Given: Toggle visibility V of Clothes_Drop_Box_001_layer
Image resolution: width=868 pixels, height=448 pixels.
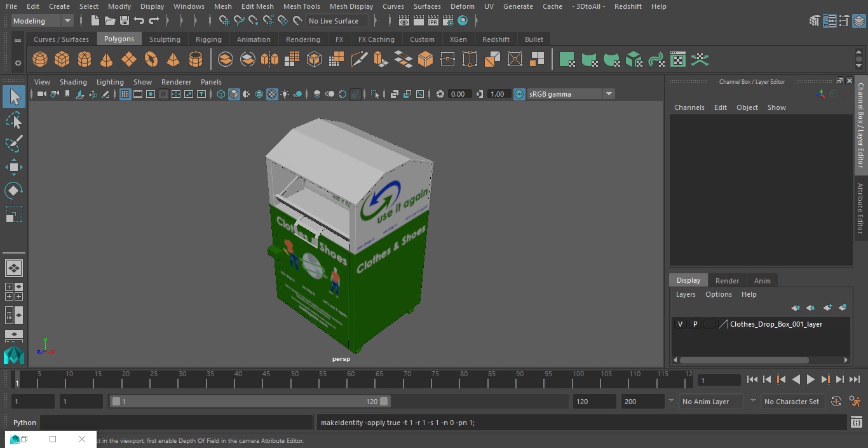Looking at the screenshot, I should tap(680, 324).
